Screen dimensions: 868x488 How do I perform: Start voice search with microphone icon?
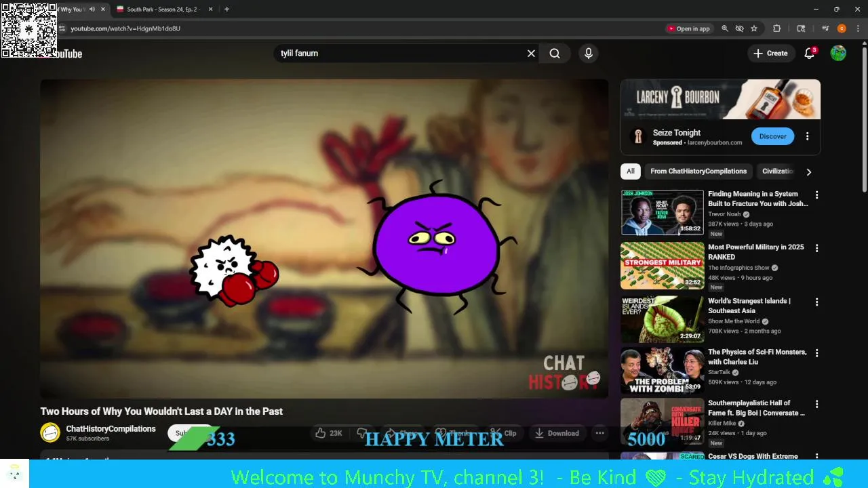click(x=589, y=54)
